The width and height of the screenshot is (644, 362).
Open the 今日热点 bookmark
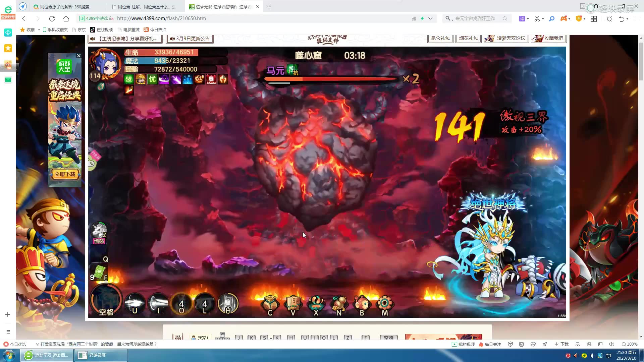(155, 30)
